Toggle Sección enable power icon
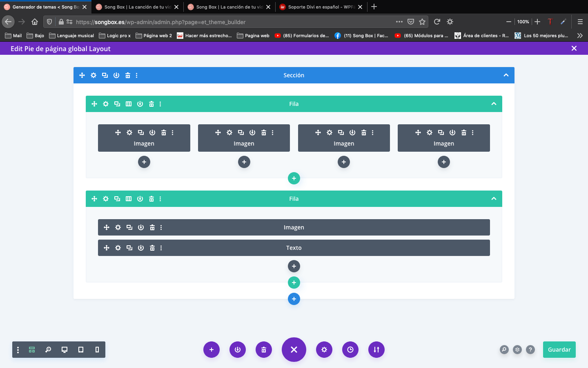Screen dimensions: 588x368 pyautogui.click(x=116, y=75)
